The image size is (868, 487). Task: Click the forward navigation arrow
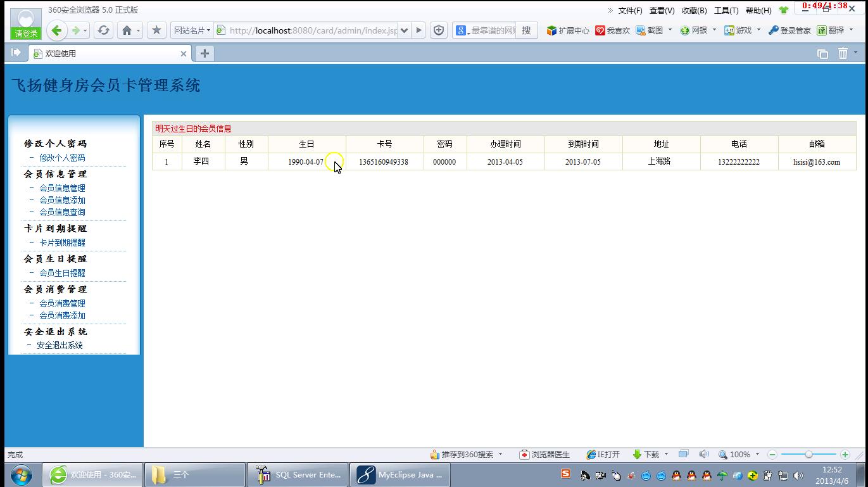pyautogui.click(x=75, y=30)
